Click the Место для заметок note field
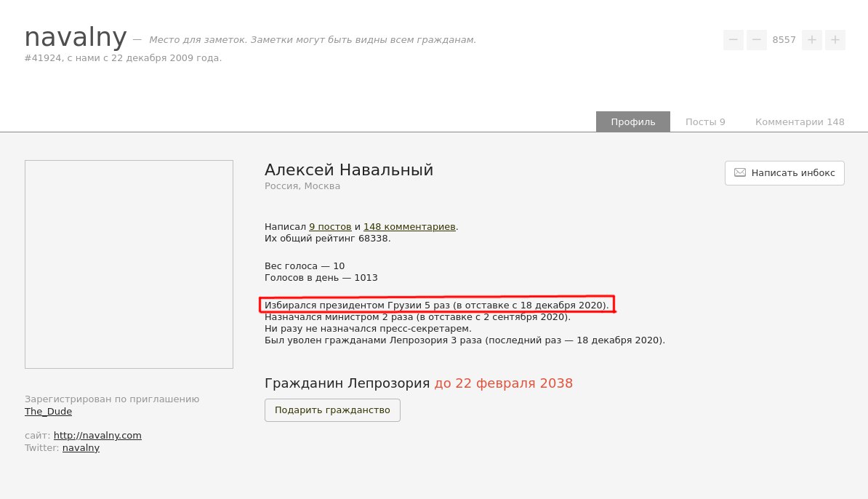This screenshot has width=868, height=499. click(x=312, y=40)
